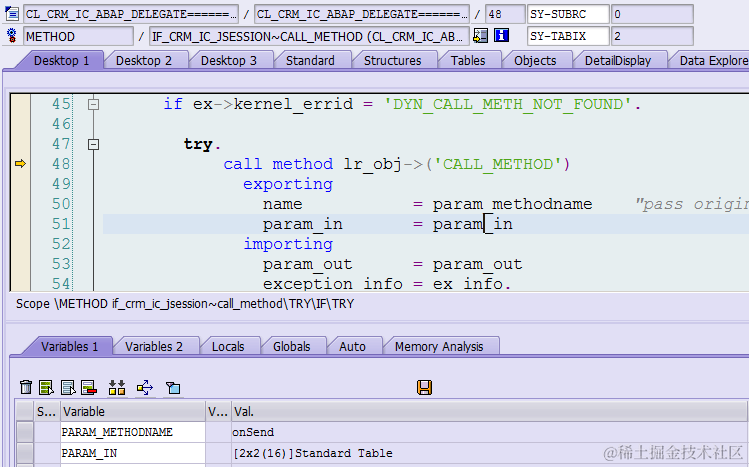Collapse the code block at line 45
The height and width of the screenshot is (467, 749).
click(94, 104)
